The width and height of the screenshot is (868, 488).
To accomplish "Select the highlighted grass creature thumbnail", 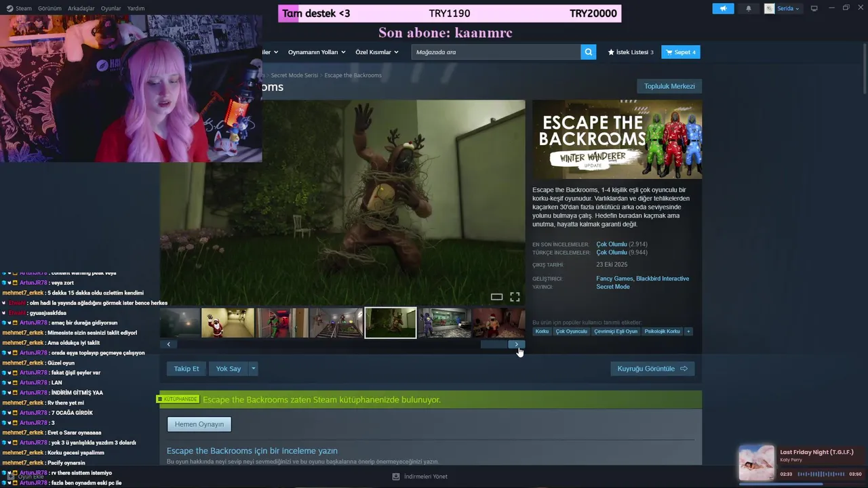I will point(391,323).
